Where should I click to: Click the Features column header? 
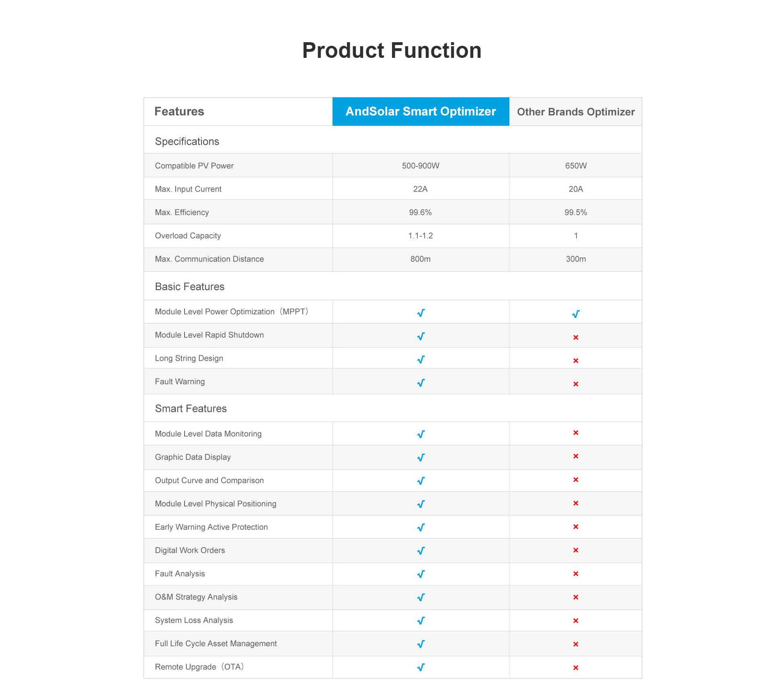point(179,111)
